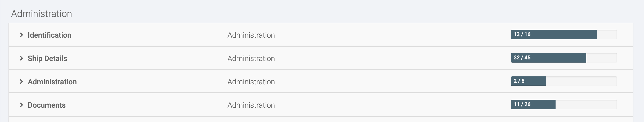Image resolution: width=644 pixels, height=122 pixels.
Task: Click Administration category text in Identification row
Action: point(251,35)
